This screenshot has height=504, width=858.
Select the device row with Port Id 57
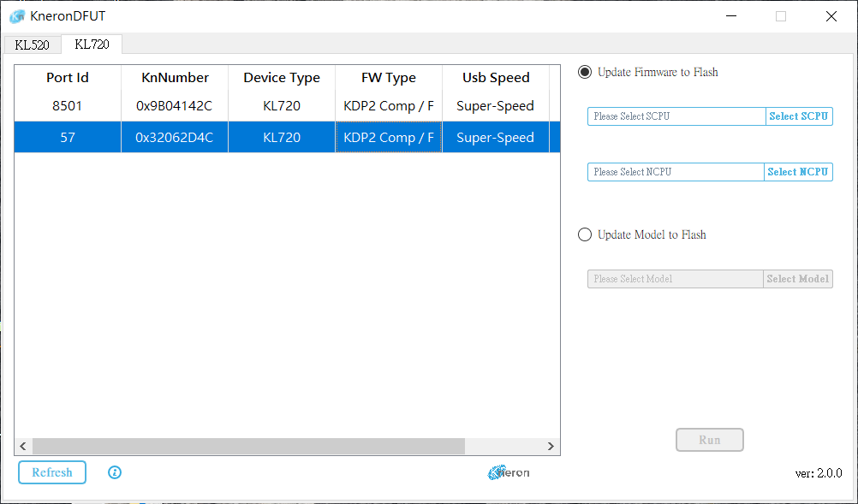(x=287, y=137)
